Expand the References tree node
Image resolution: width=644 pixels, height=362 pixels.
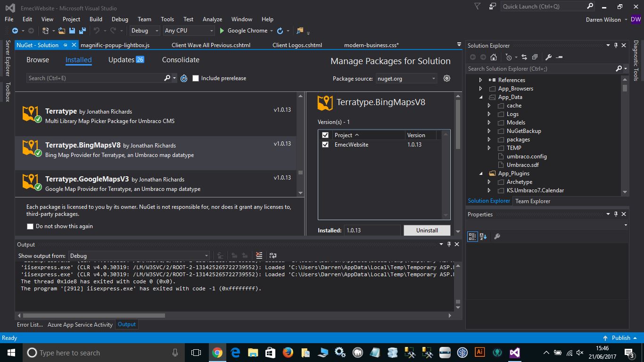tap(480, 80)
